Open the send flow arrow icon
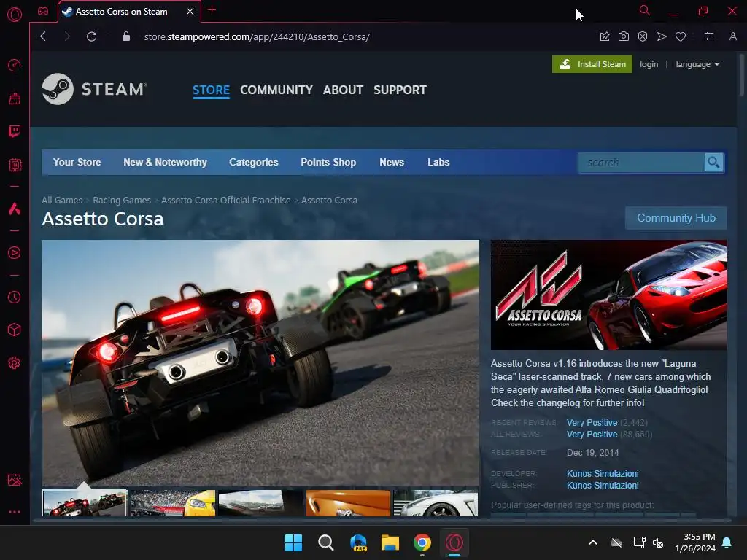 (x=662, y=36)
